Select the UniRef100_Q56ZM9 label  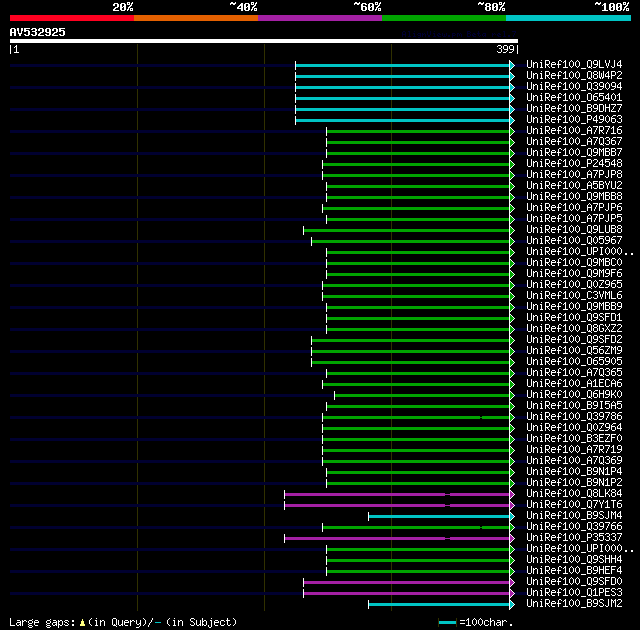574,351
